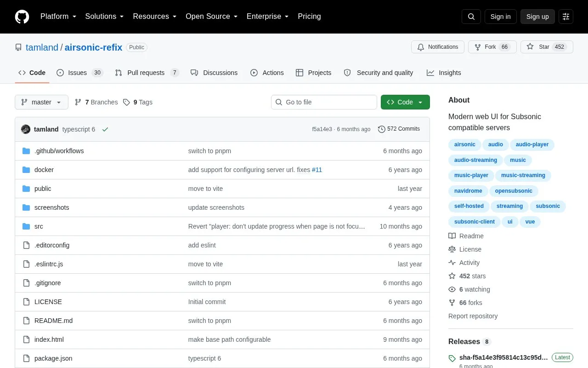Focus the Go to file field
Viewport: 588px width, 368px height.
click(x=324, y=102)
